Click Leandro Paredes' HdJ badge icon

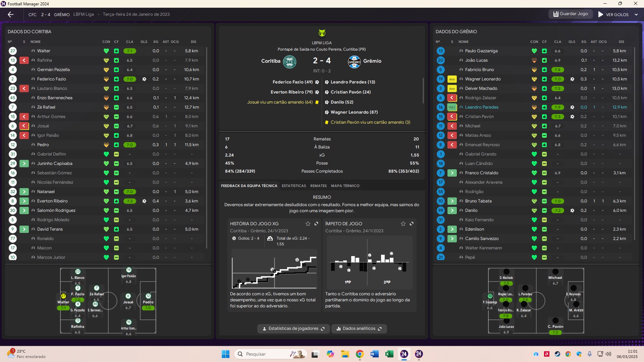(452, 107)
